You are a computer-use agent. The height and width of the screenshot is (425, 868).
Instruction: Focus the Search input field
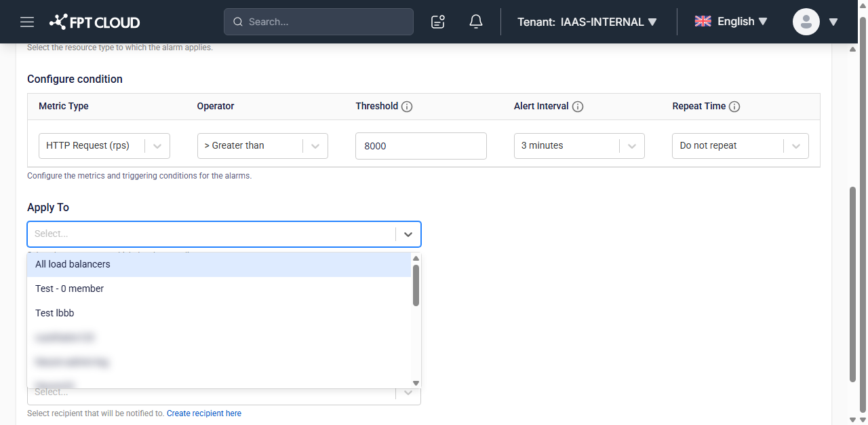(x=319, y=22)
